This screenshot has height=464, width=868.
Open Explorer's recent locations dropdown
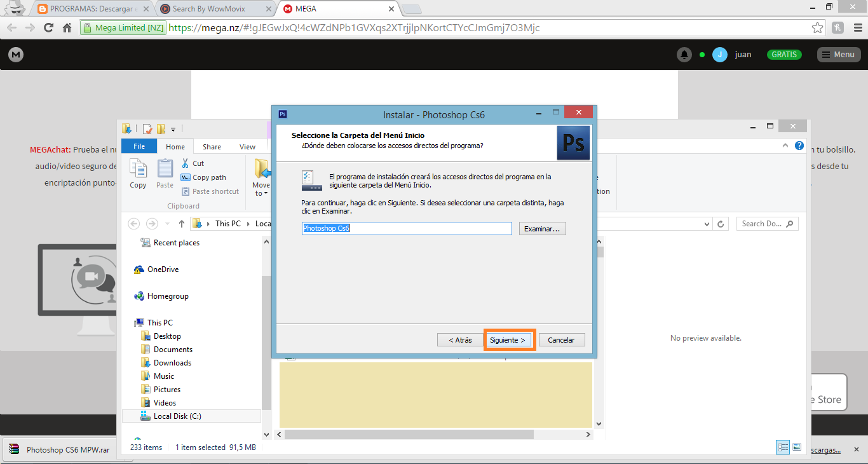[x=168, y=224]
